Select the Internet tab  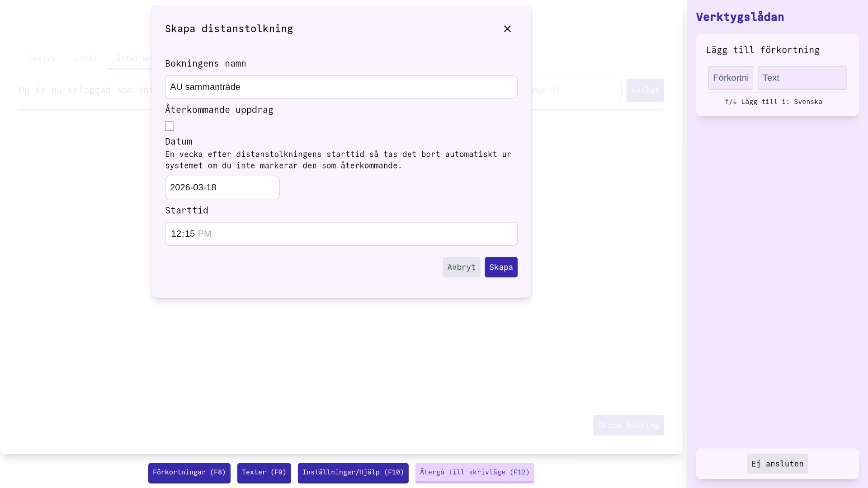coord(134,58)
